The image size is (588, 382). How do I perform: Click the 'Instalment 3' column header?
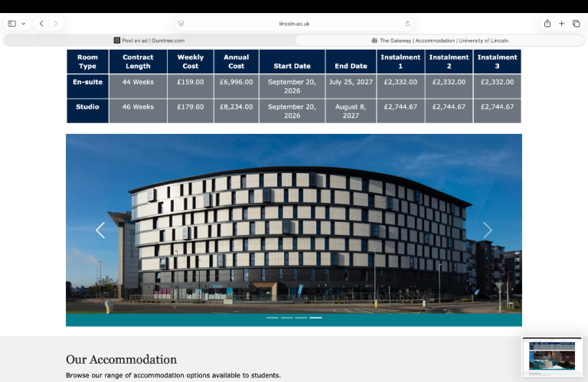[x=497, y=61]
